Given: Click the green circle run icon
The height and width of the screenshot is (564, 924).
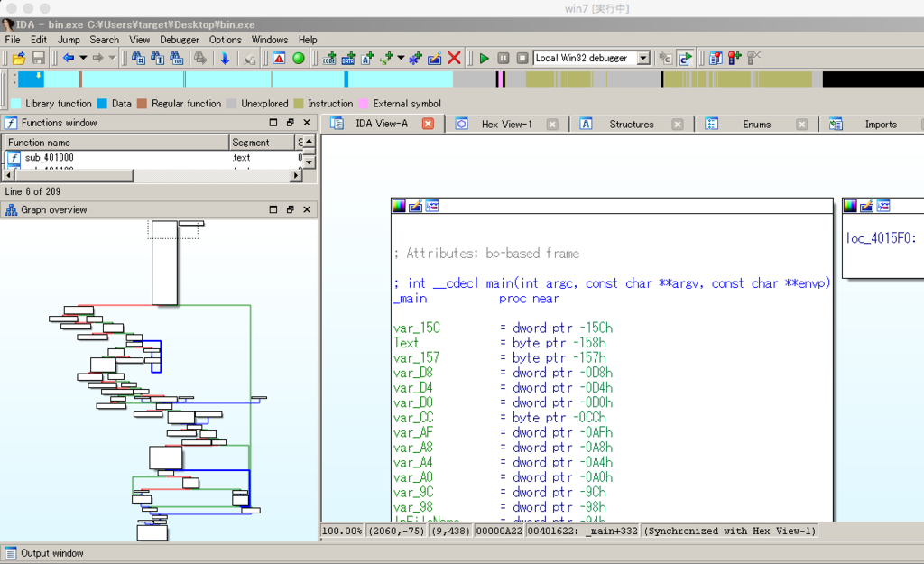Looking at the screenshot, I should 299,59.
